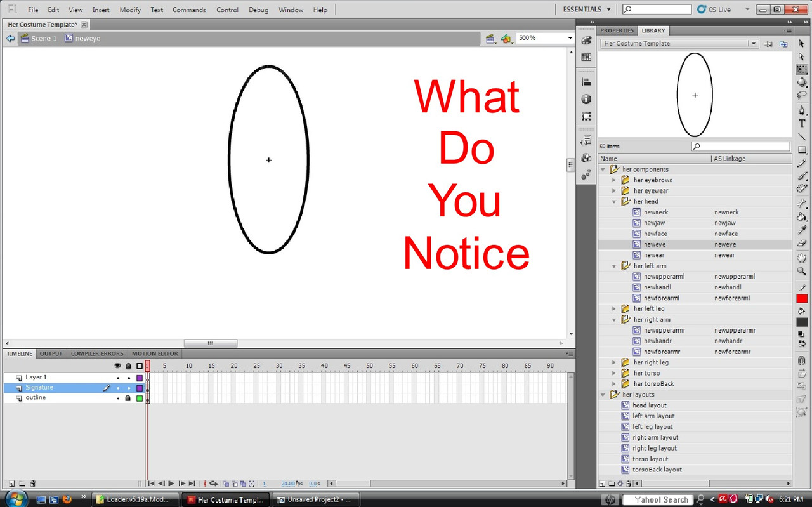Enable onion skin in the timeline
Screen dimensions: 812x507
tap(226, 484)
